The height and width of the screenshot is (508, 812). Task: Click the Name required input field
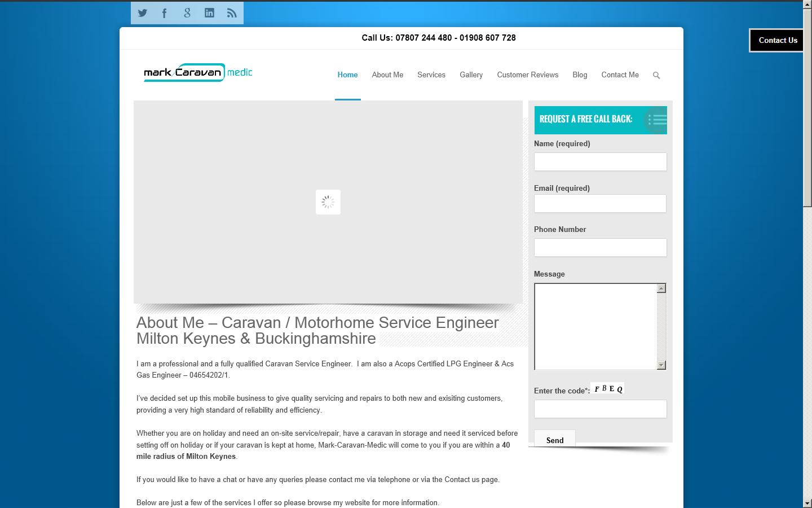pyautogui.click(x=600, y=161)
